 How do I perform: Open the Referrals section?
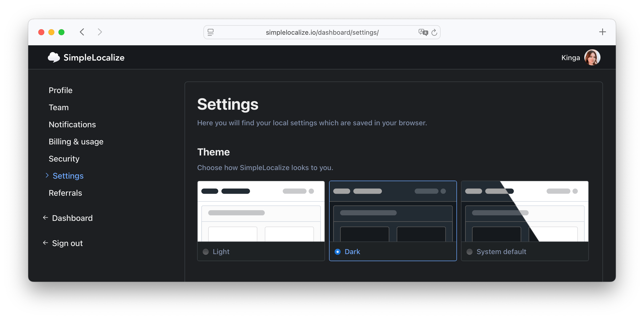65,193
